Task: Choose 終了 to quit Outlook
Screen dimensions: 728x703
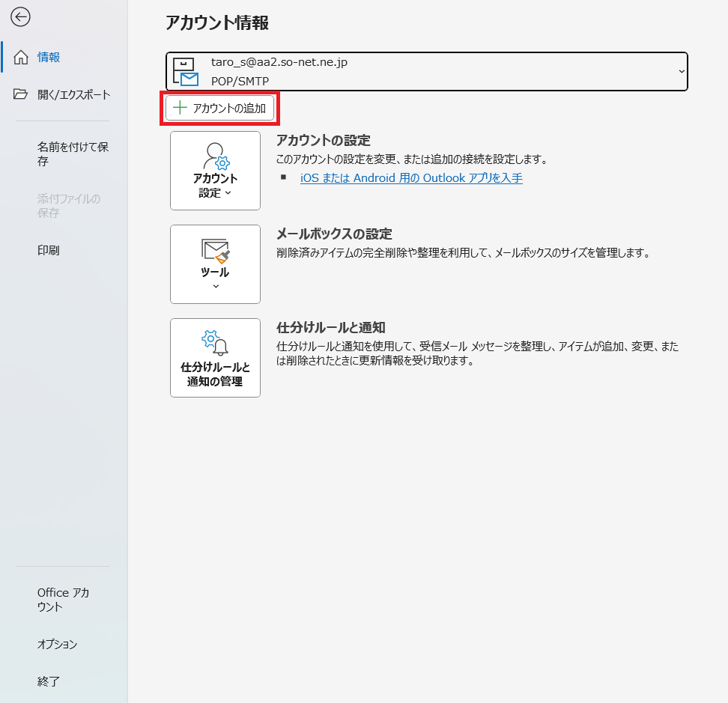Action: 48,681
